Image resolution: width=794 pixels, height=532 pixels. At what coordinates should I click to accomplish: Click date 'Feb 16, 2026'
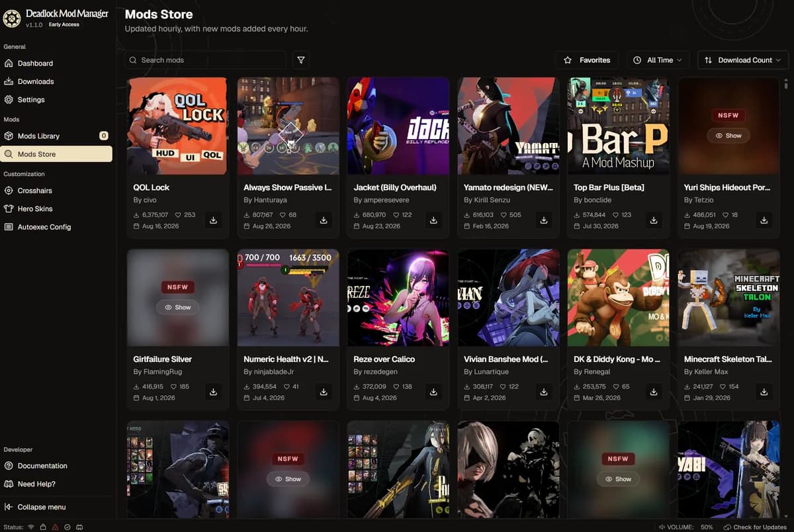[x=491, y=226]
